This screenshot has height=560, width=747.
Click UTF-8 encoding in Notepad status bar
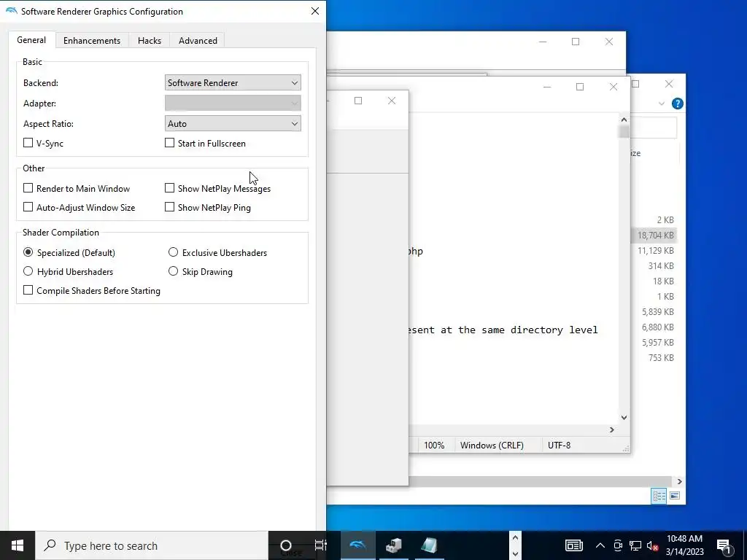tap(560, 446)
